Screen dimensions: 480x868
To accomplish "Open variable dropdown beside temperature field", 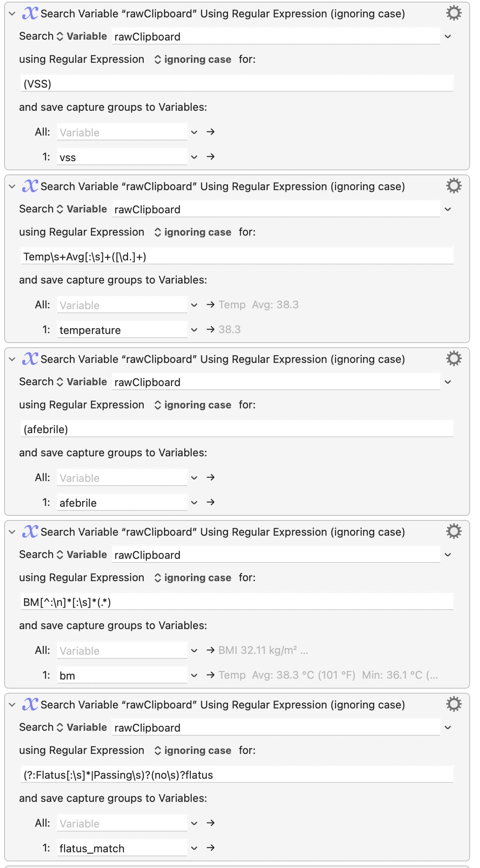I will coord(194,330).
